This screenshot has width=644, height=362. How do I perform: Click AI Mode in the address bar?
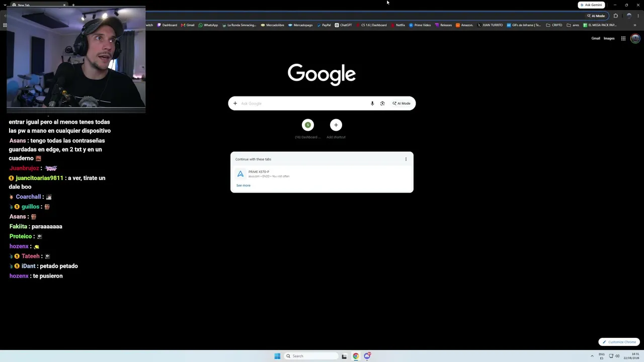tap(596, 16)
